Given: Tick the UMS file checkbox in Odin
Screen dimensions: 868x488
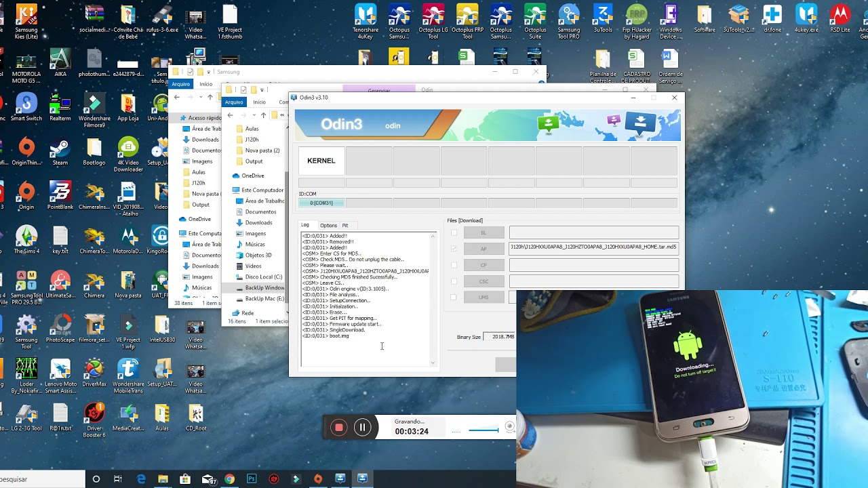Looking at the screenshot, I should click(454, 297).
